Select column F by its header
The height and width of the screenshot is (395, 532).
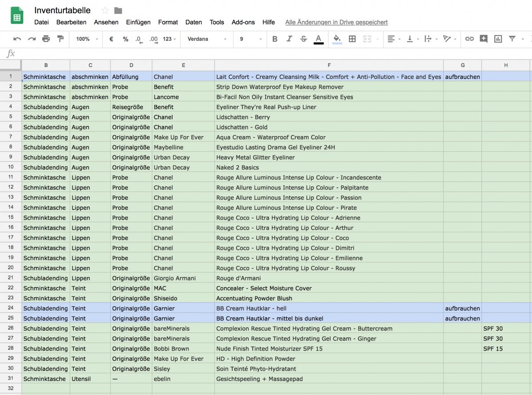click(329, 66)
